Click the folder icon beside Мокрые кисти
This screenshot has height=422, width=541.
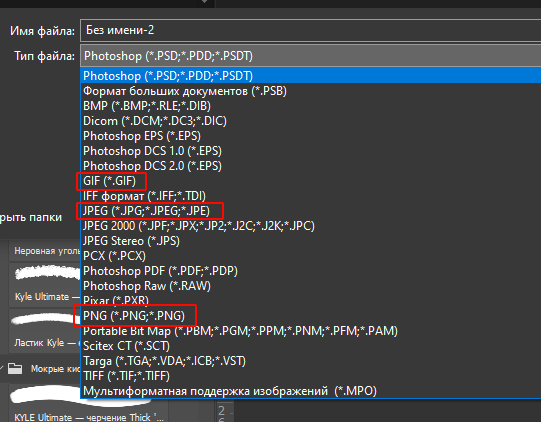(15, 369)
